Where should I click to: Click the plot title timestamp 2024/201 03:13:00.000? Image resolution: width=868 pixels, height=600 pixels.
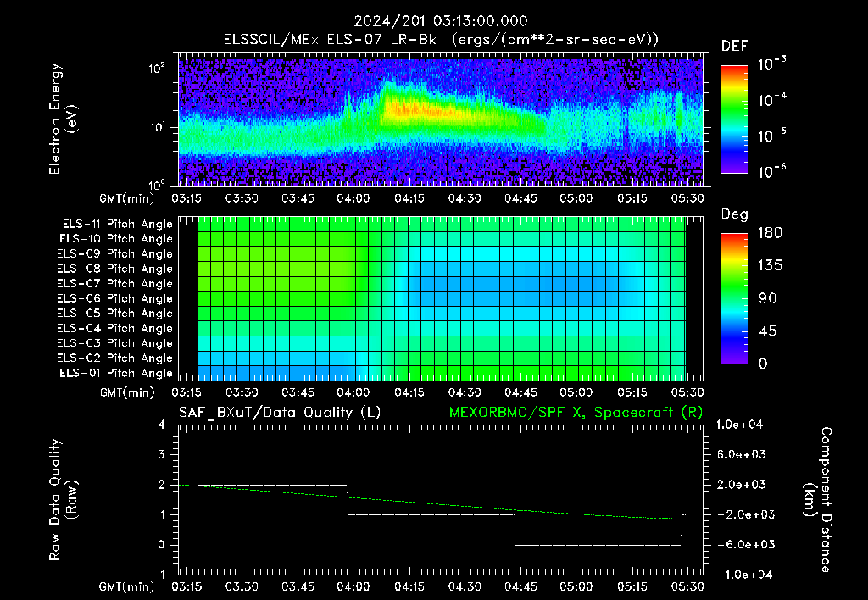click(x=441, y=21)
